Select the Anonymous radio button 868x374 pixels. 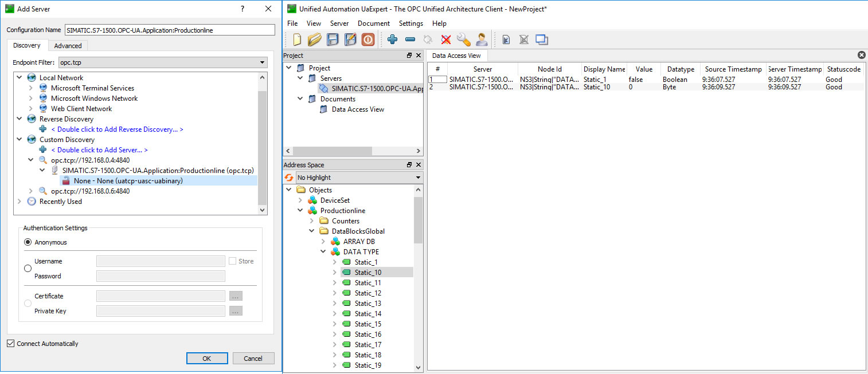click(28, 242)
